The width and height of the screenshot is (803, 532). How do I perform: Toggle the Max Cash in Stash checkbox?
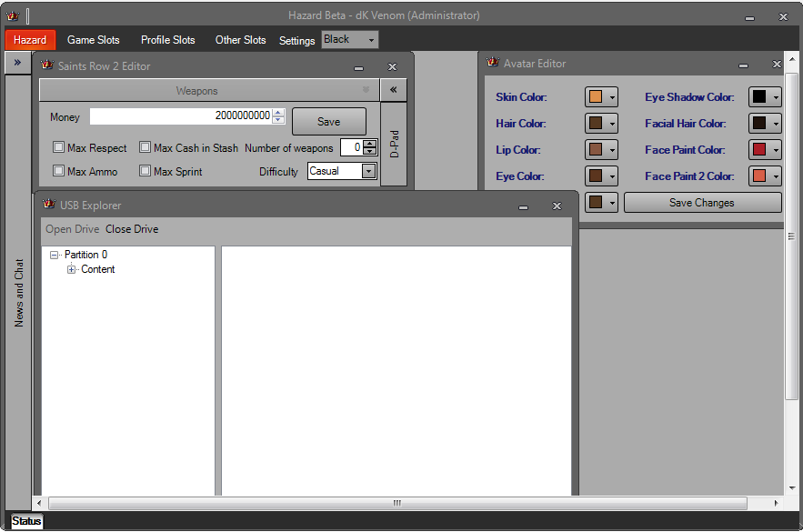coord(145,147)
